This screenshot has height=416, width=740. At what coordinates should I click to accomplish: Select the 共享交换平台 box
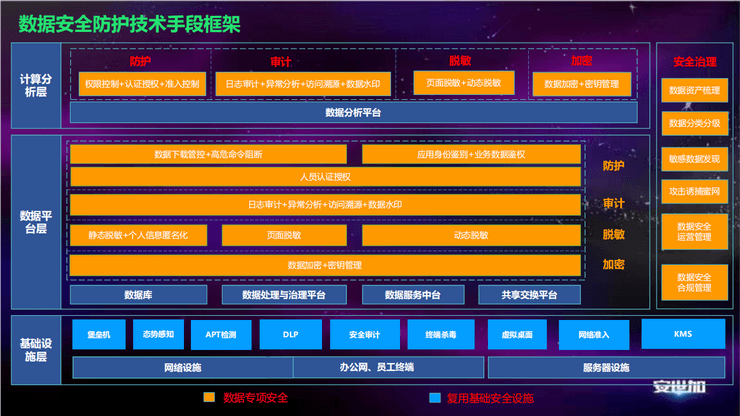pos(530,295)
